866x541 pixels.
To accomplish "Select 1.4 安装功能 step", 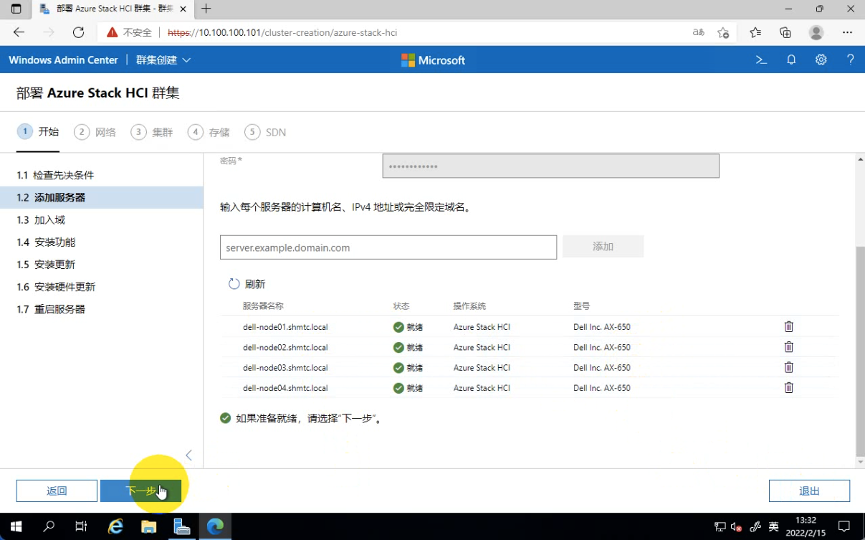I will 46,242.
